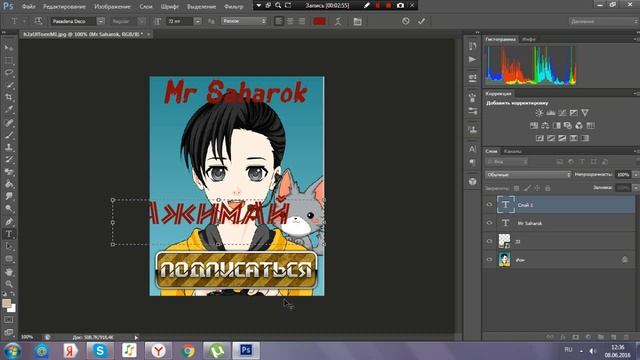The height and width of the screenshot is (360, 640).
Task: Select the Magic Wand tool
Action: coord(9,85)
